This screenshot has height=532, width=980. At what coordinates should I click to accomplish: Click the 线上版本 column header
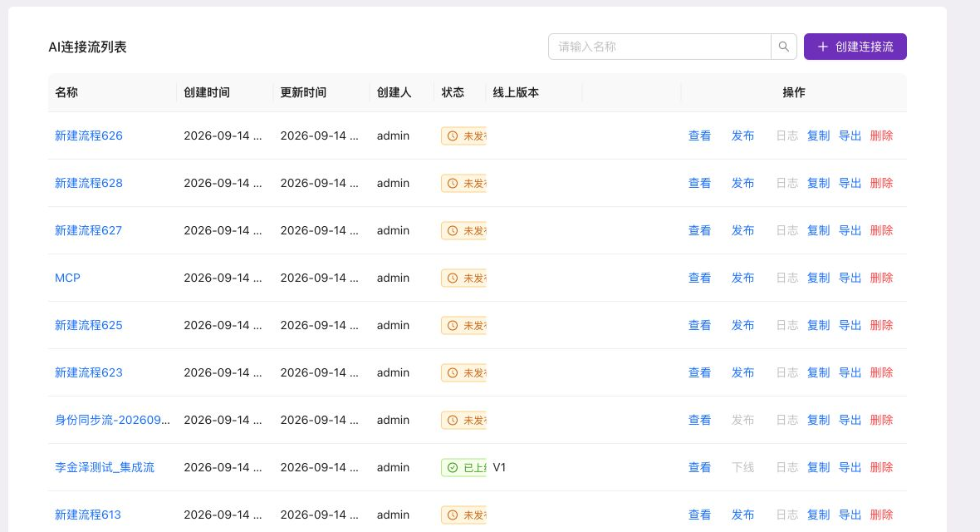pyautogui.click(x=516, y=92)
